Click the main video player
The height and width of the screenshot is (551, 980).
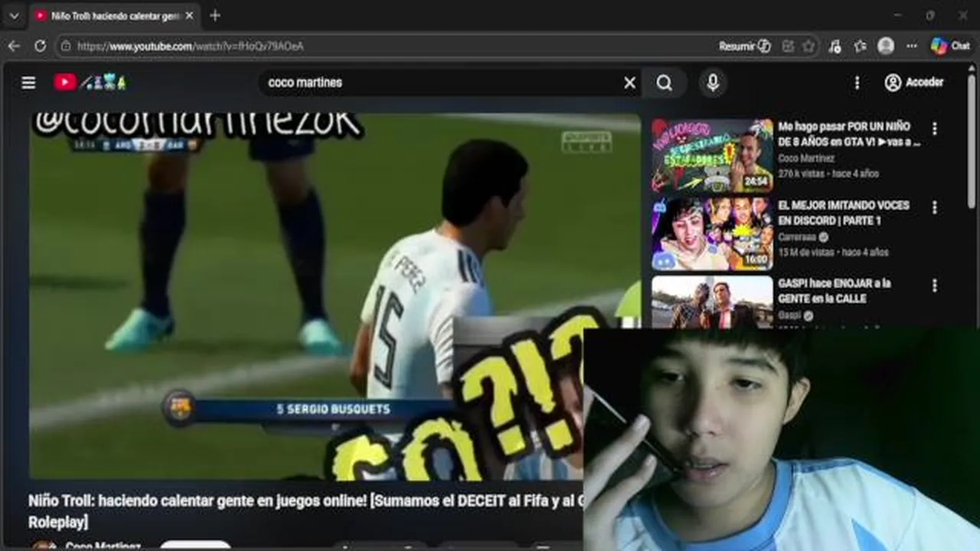(335, 297)
